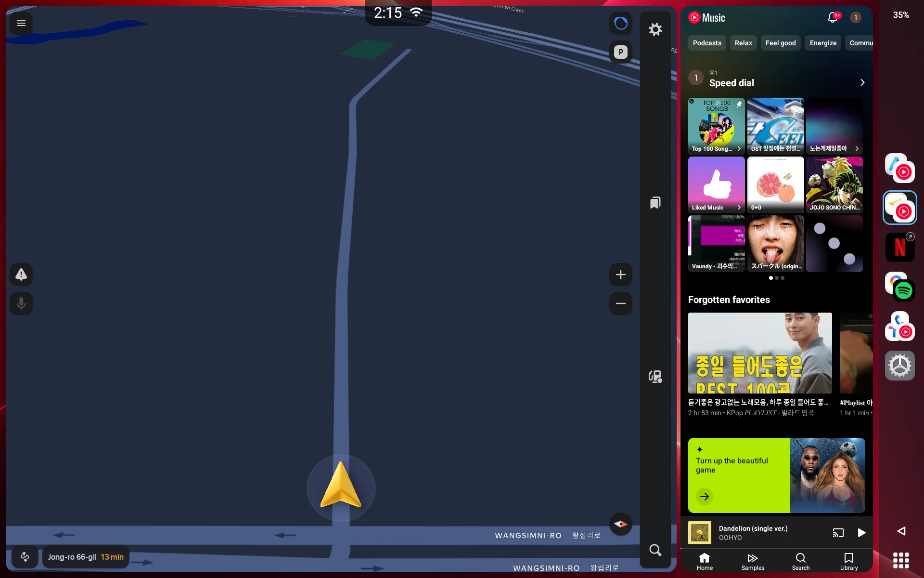The image size is (924, 578).
Task: Open the app grid launcher
Action: [901, 561]
